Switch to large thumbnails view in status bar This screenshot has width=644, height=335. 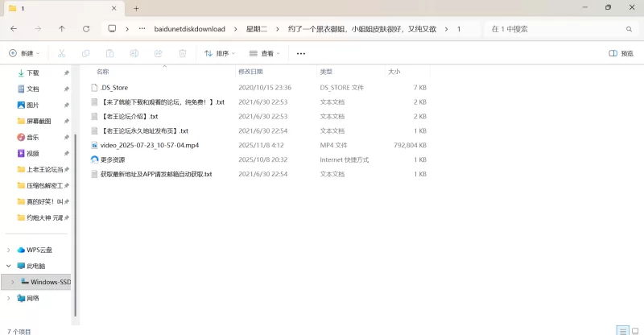pos(634,330)
